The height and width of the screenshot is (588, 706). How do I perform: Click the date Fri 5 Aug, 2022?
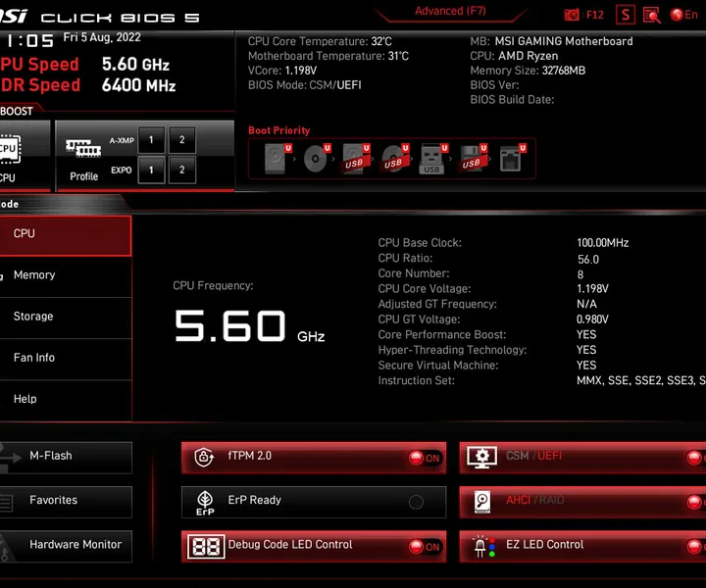coord(102,37)
